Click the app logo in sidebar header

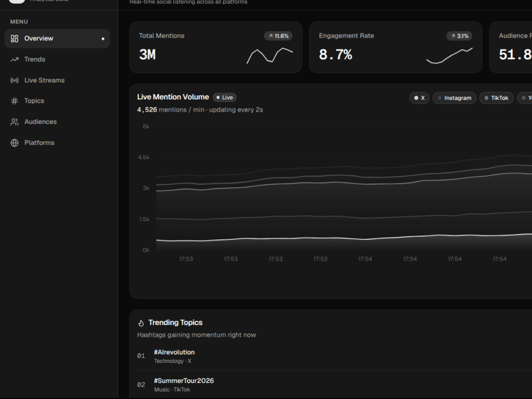[x=16, y=1]
